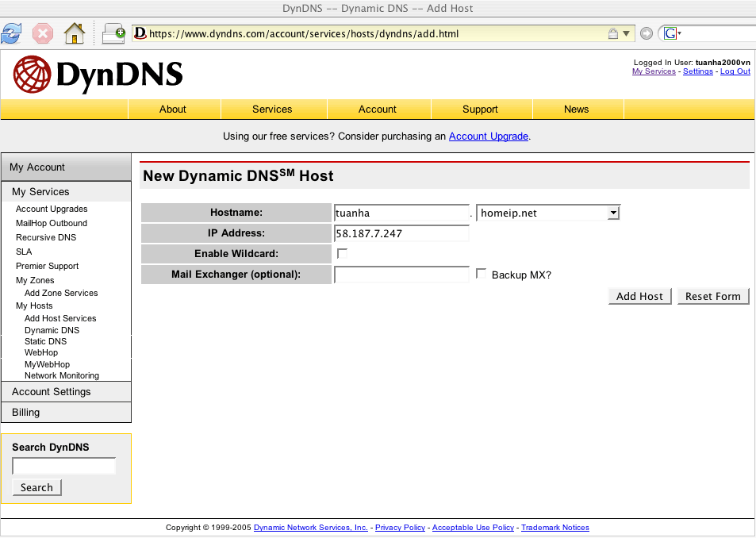The width and height of the screenshot is (756, 538).
Task: Click the Mail Exchanger input field
Action: pyautogui.click(x=401, y=275)
